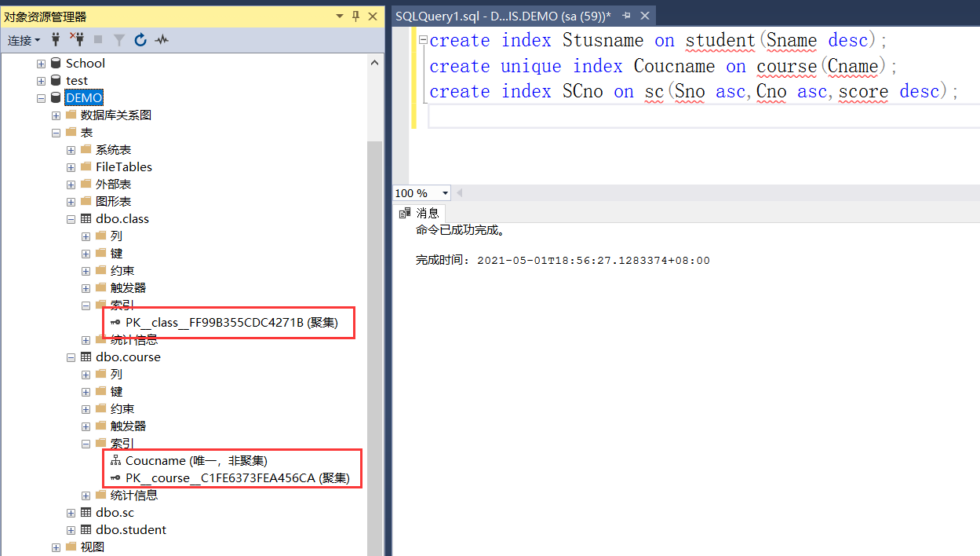This screenshot has width=980, height=556.
Task: Select the School database
Action: coord(85,63)
